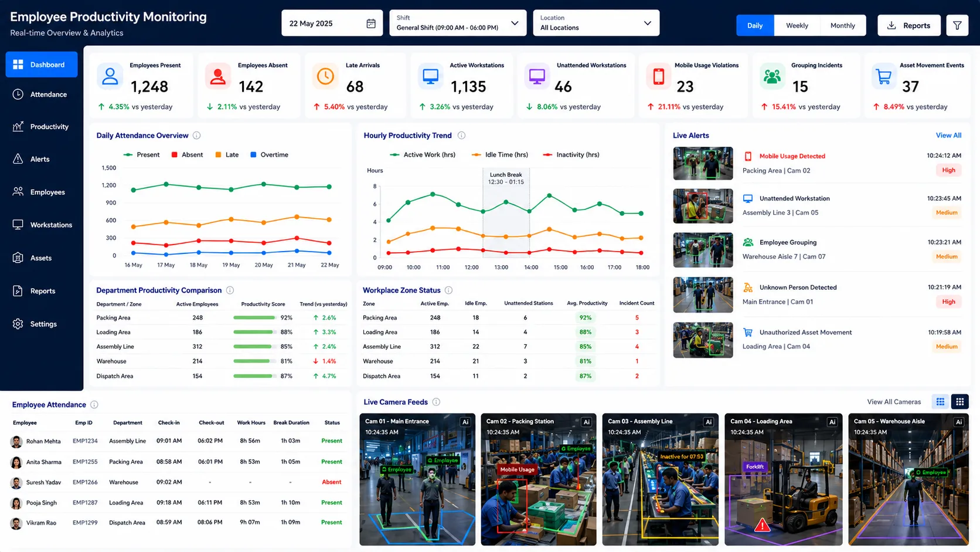Open Employee Grouping alert thumbnail
980x552 pixels.
(703, 250)
